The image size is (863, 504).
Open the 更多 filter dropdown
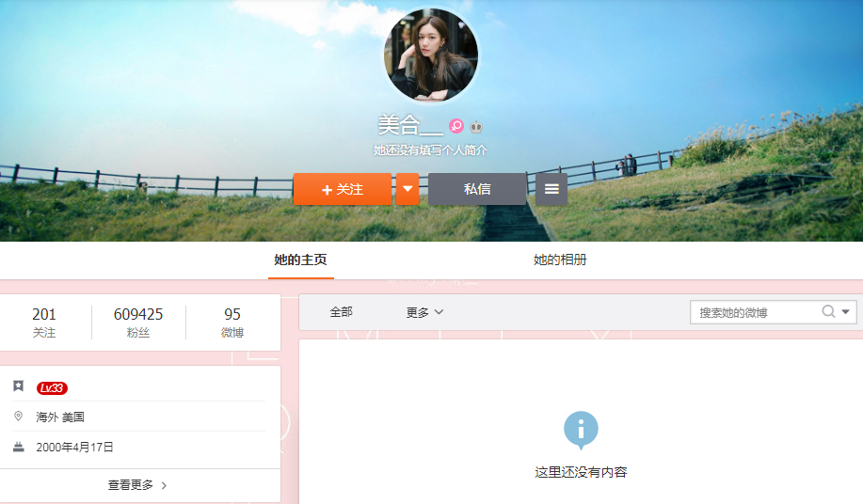click(424, 312)
